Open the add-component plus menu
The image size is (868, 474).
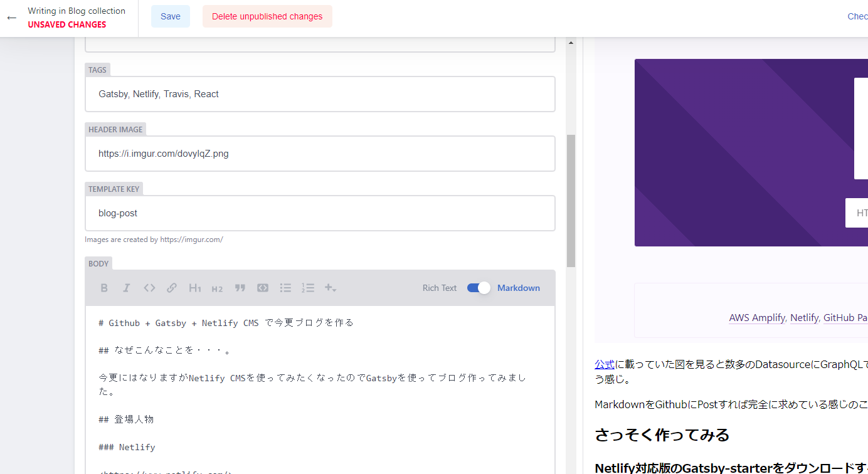pyautogui.click(x=330, y=287)
